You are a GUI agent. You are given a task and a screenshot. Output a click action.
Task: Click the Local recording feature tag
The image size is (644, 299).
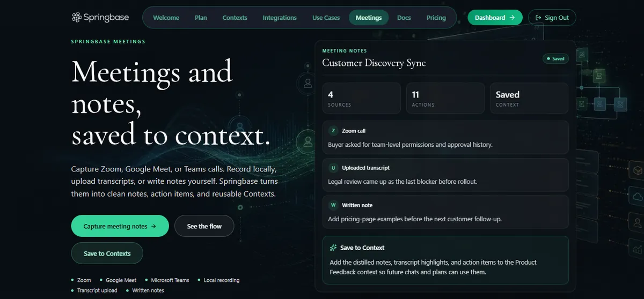pyautogui.click(x=218, y=280)
